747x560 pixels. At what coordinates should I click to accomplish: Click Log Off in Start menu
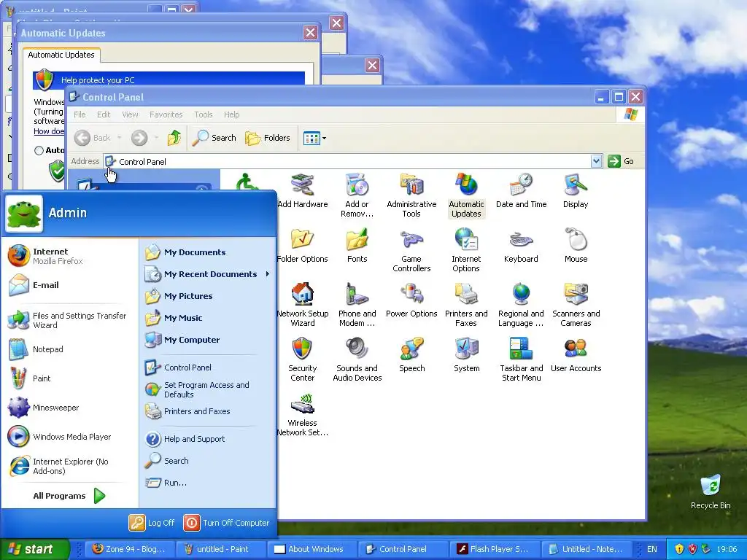click(x=152, y=522)
